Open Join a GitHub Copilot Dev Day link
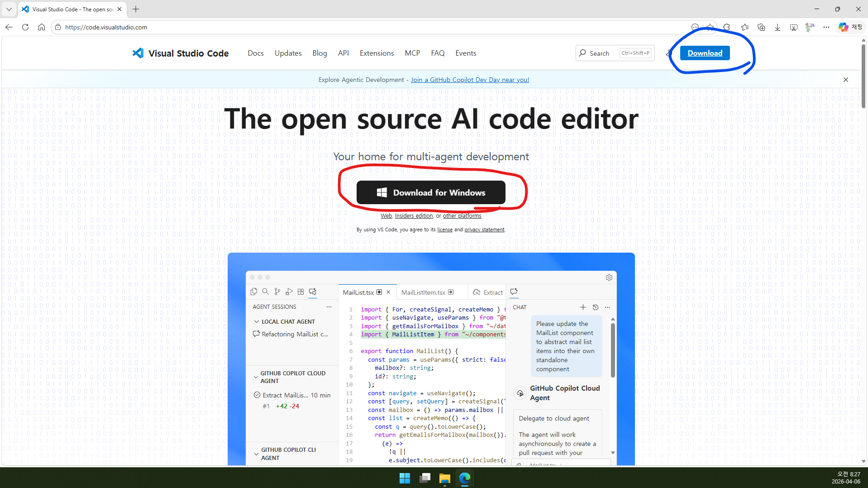Image resolution: width=868 pixels, height=488 pixels. click(470, 80)
